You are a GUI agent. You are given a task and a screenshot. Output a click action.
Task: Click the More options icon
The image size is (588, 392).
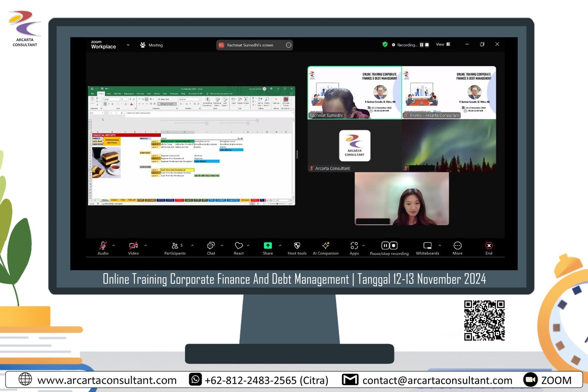tap(458, 246)
